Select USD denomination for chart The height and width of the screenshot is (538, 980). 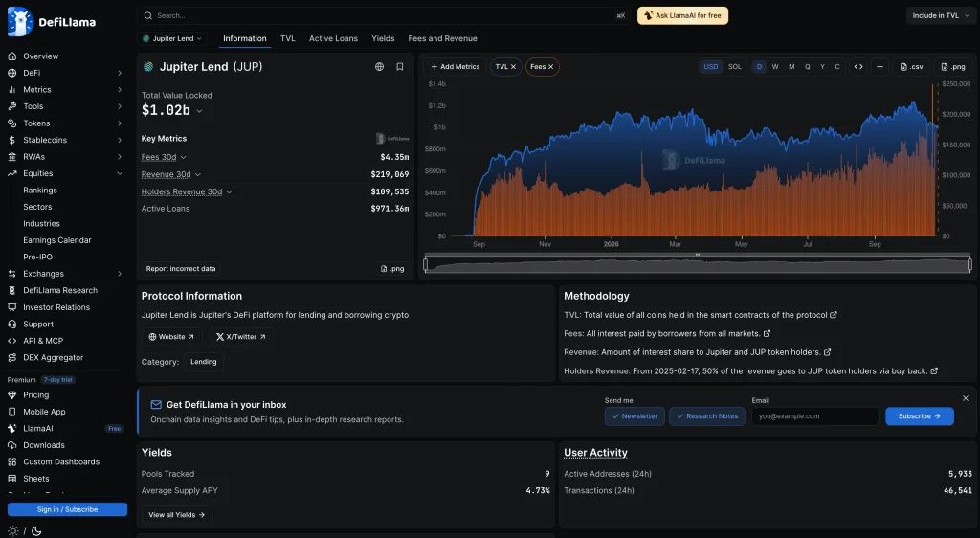tap(711, 67)
